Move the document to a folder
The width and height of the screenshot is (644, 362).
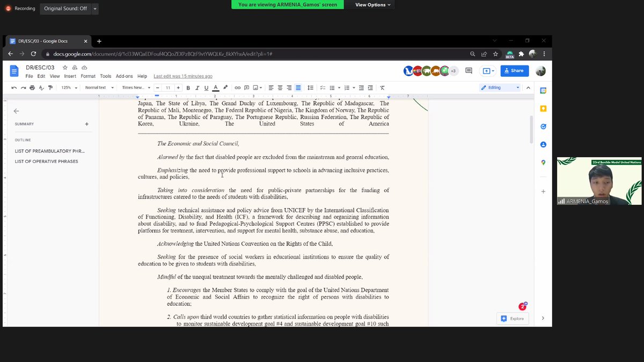point(75,68)
